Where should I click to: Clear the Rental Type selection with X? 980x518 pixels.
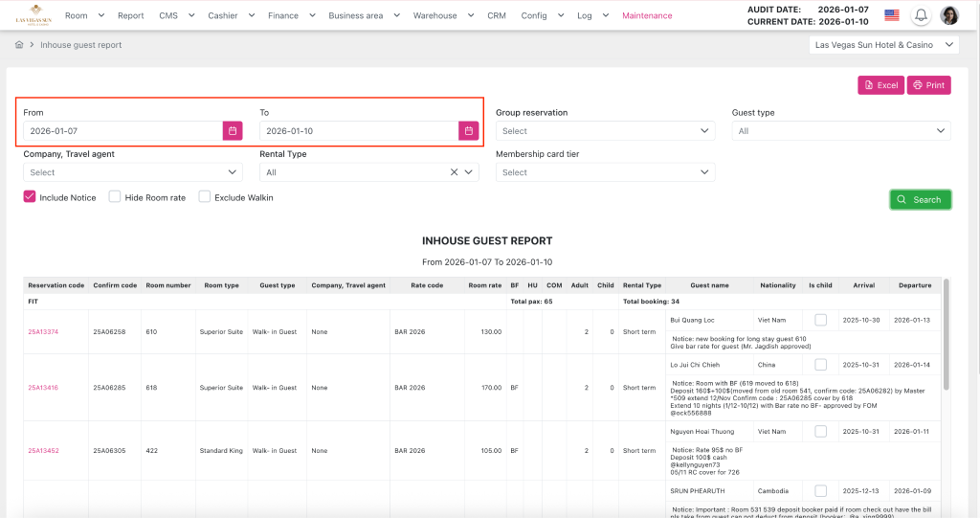pyautogui.click(x=455, y=172)
